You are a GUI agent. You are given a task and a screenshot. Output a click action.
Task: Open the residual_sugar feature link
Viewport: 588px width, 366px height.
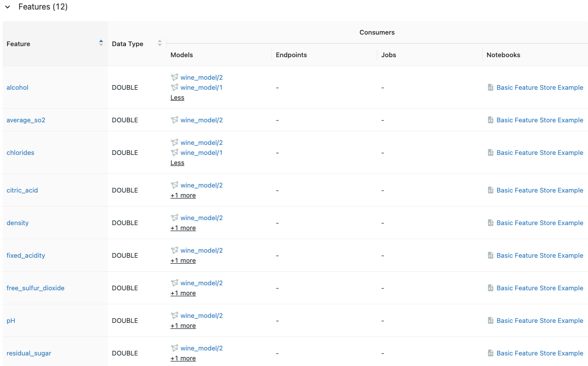click(29, 353)
